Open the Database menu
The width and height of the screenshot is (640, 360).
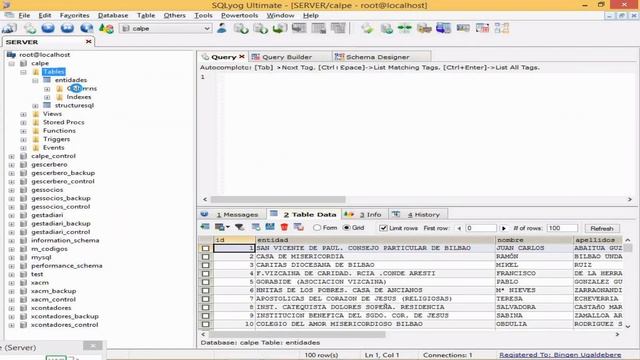(x=113, y=15)
